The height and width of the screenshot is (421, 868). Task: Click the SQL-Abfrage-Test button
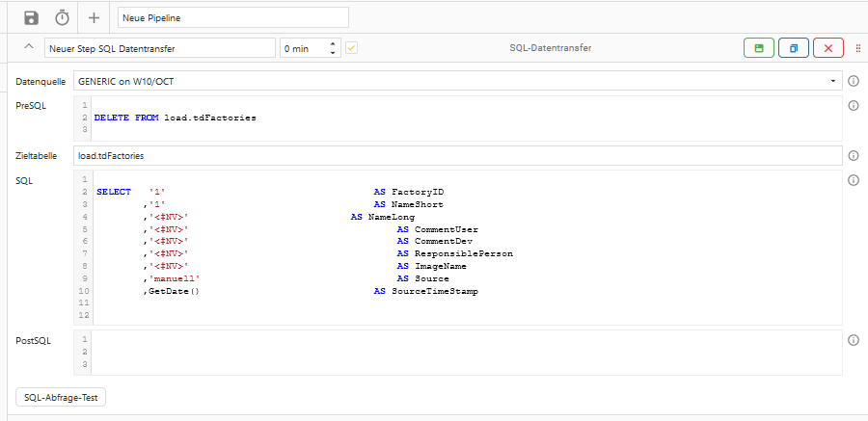[x=61, y=397]
